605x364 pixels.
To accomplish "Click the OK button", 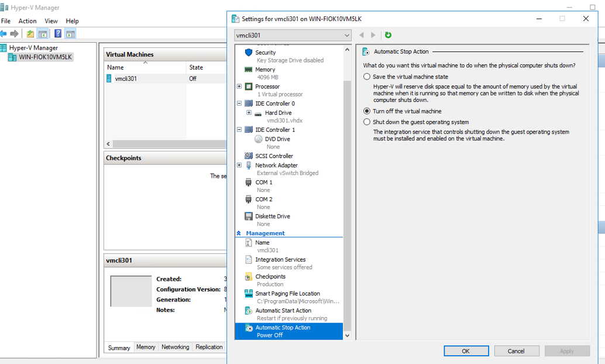I will [x=466, y=351].
